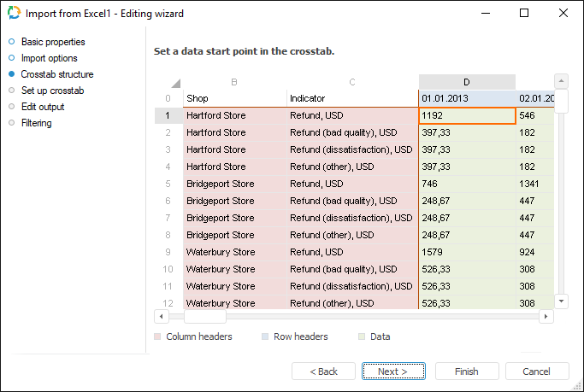Click the Data legend color swatch

(x=361, y=336)
